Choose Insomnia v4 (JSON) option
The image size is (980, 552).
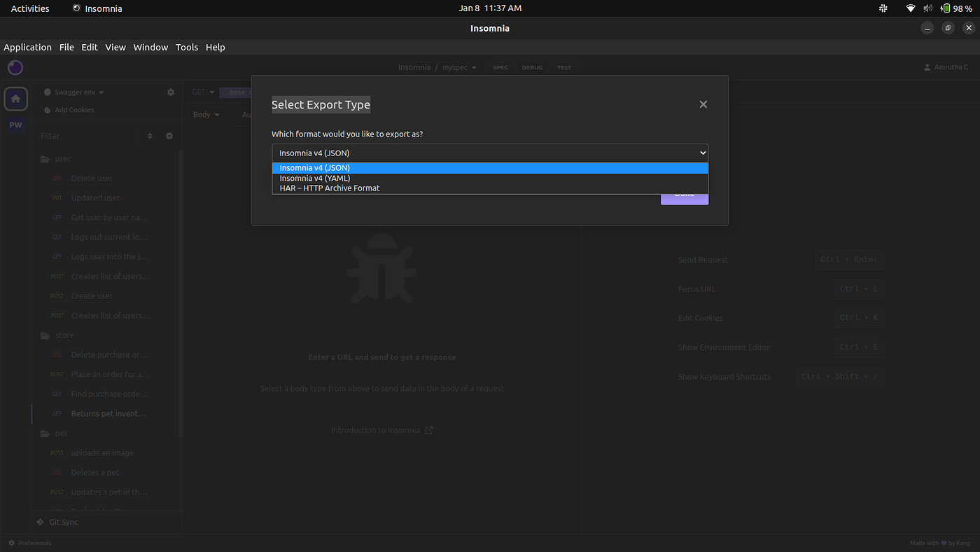coord(490,168)
